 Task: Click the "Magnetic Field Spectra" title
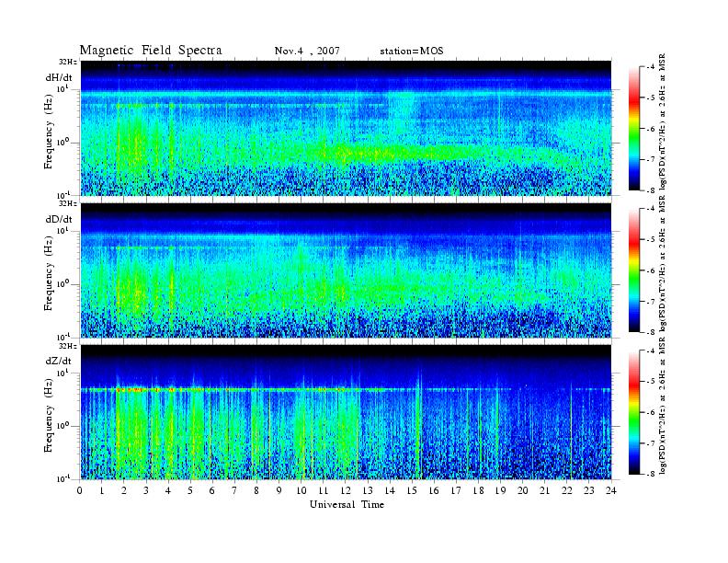coord(151,51)
